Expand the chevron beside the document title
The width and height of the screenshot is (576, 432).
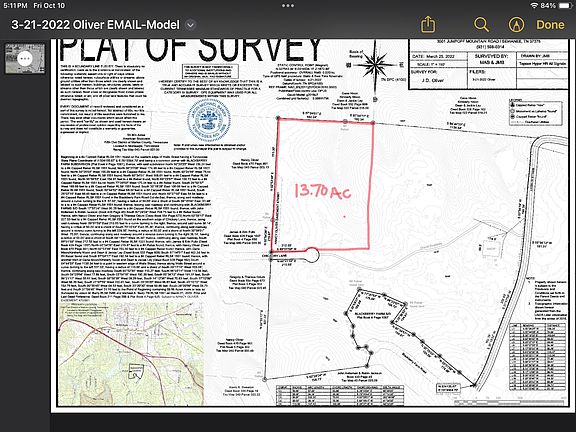click(190, 25)
